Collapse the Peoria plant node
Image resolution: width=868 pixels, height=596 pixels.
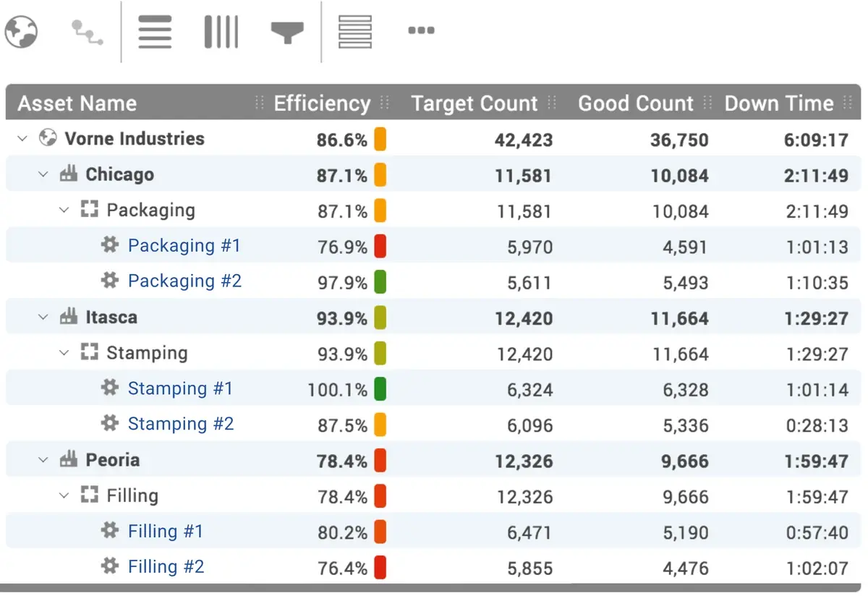tap(43, 459)
